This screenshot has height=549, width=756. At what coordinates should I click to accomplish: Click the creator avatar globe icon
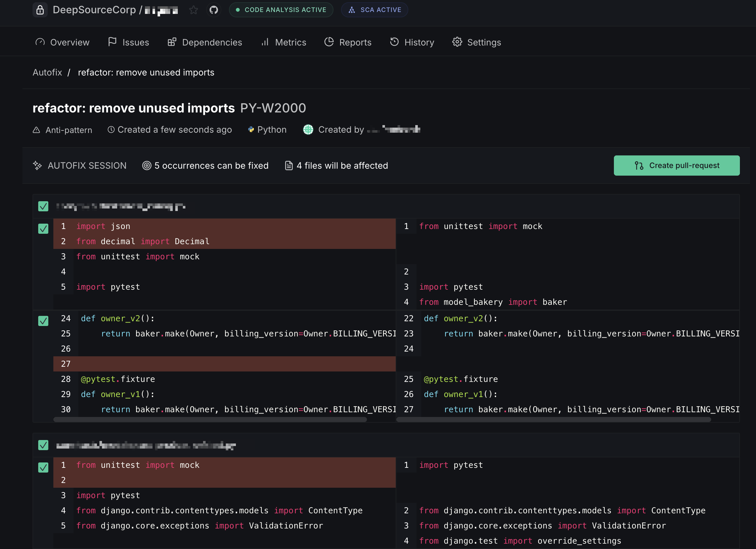click(x=308, y=130)
